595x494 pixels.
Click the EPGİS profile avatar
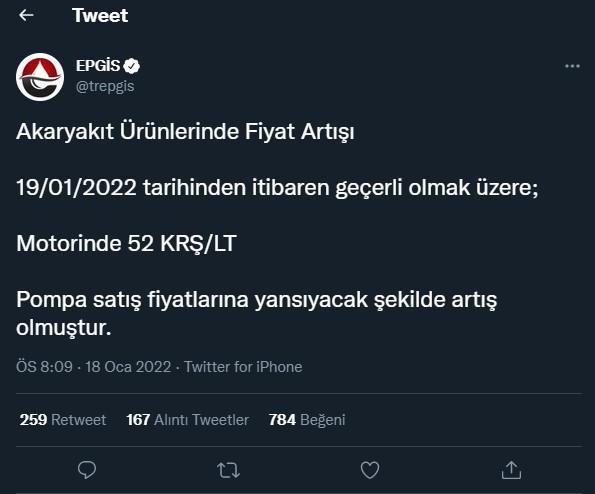point(40,77)
